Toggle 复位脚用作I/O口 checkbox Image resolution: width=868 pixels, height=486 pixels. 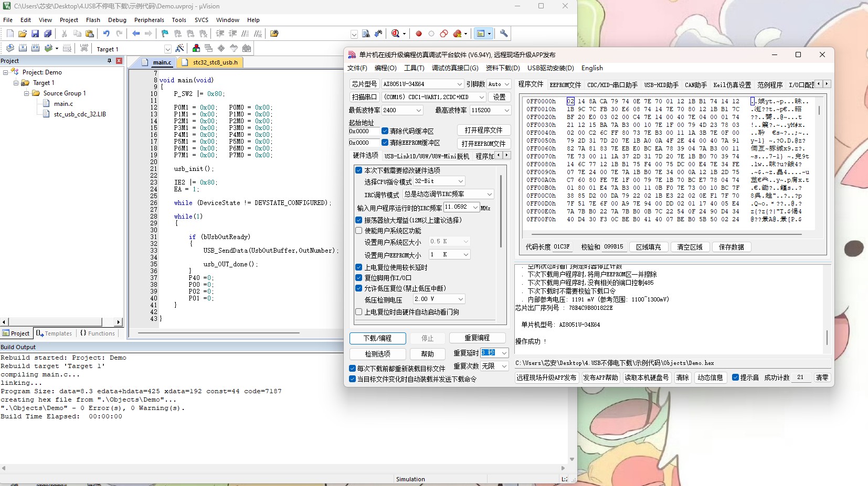click(x=359, y=278)
